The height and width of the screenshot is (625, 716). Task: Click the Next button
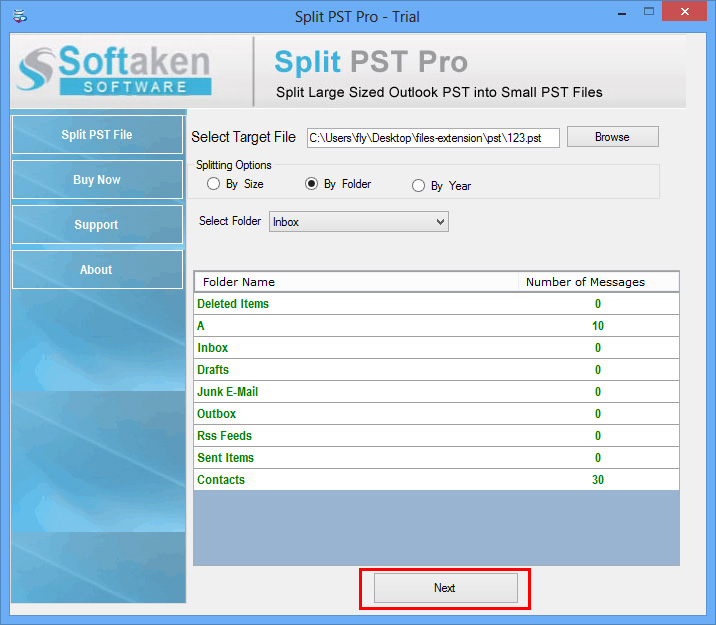click(x=446, y=588)
